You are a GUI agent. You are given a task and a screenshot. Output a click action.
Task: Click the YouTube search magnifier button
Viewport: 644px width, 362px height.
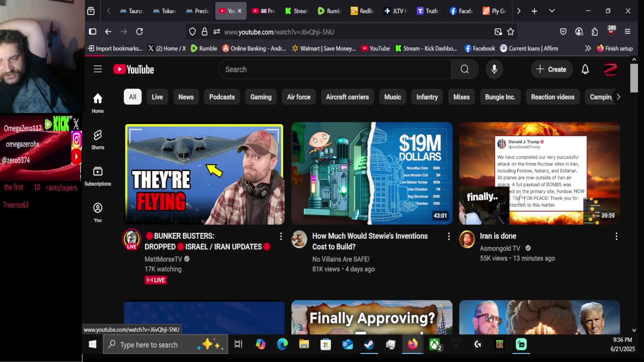pyautogui.click(x=464, y=69)
